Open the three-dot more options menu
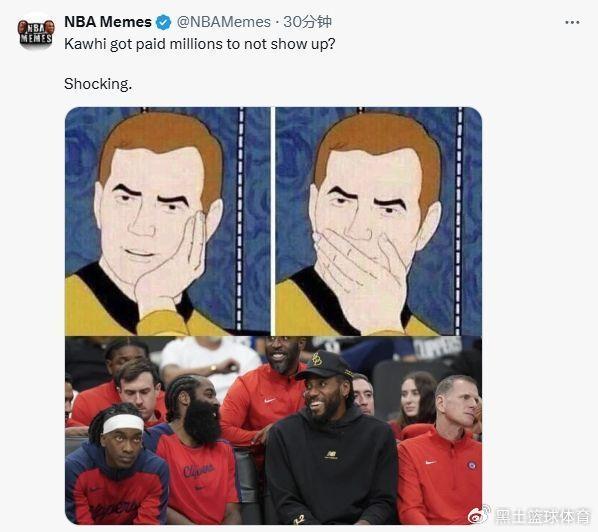This screenshot has width=598, height=532. [572, 23]
